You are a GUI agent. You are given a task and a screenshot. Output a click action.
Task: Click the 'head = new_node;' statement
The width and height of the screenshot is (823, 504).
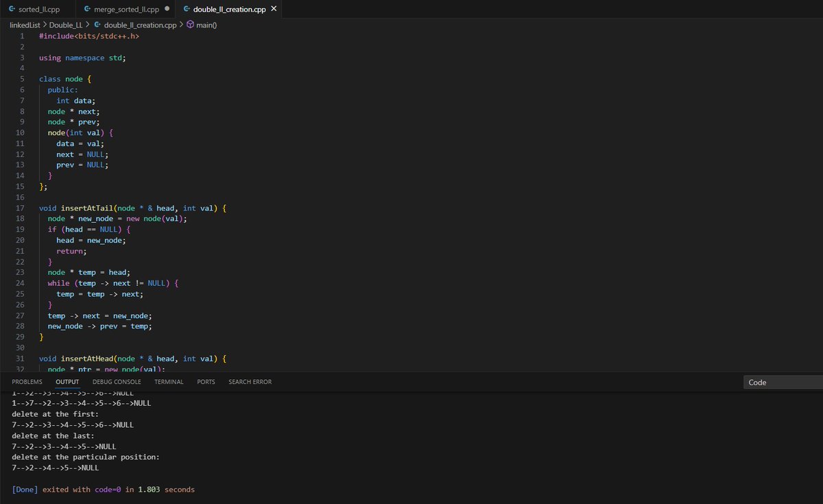pyautogui.click(x=91, y=240)
